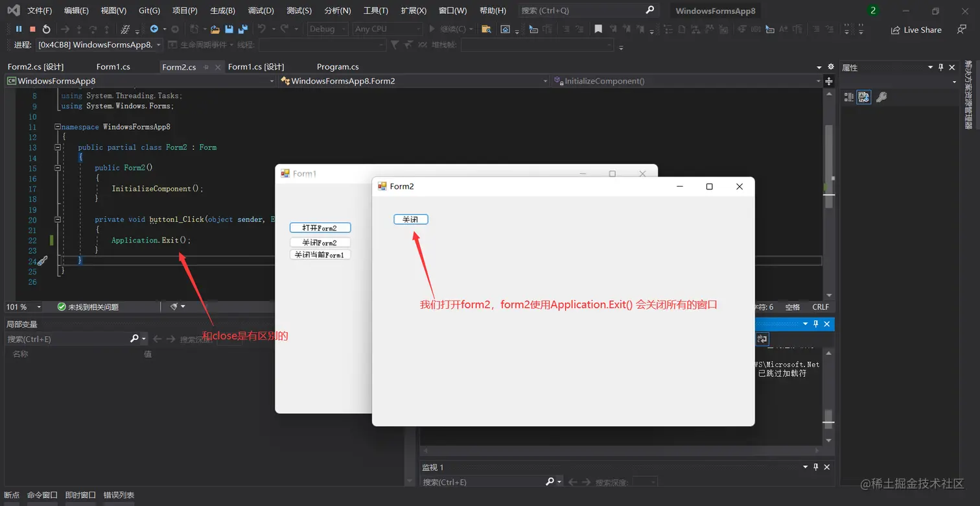
Task: Click the 继续(C) continue button
Action: pos(449,29)
